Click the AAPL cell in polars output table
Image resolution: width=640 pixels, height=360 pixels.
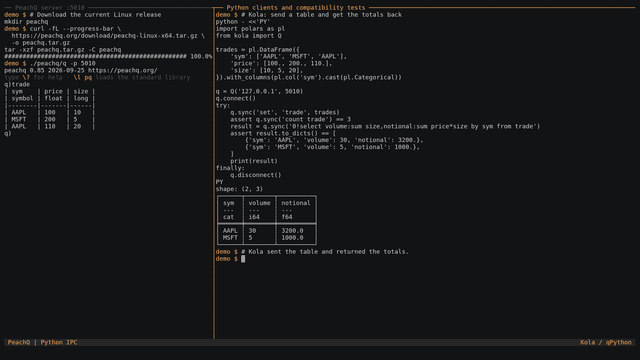tap(230, 231)
